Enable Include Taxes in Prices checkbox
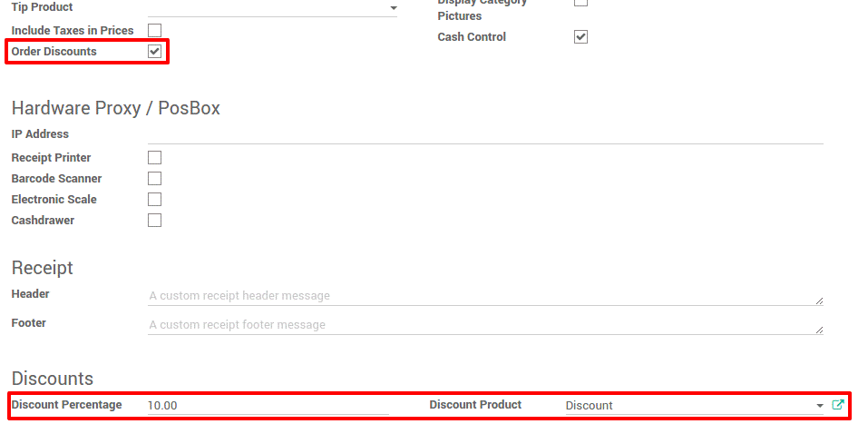This screenshot has width=868, height=424. (155, 31)
